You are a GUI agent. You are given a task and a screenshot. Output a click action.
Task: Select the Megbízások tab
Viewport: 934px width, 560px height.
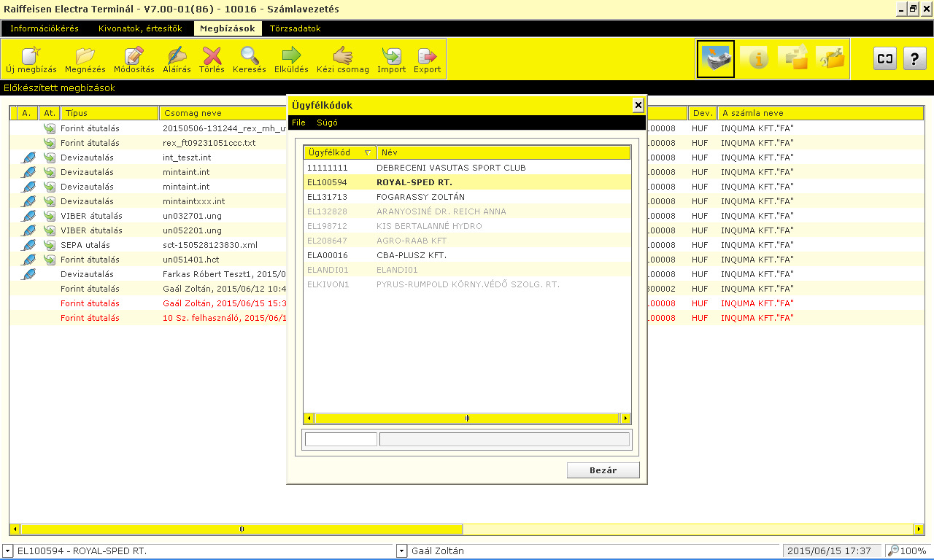(x=229, y=28)
